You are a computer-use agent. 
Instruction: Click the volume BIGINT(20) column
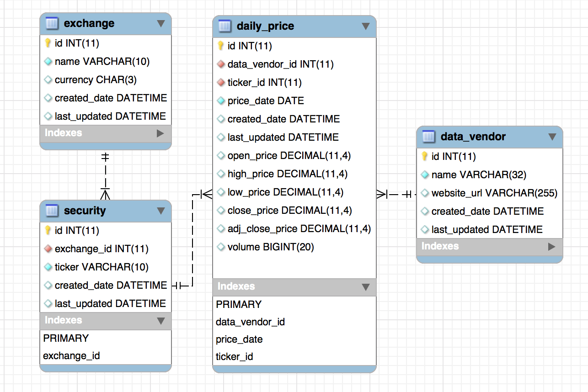271,247
